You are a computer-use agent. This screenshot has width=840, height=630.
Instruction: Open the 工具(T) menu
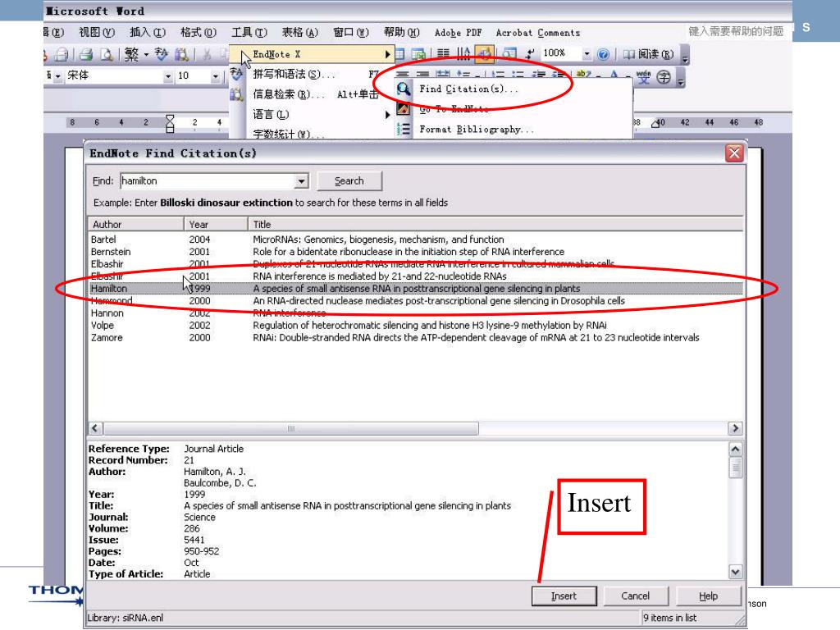tap(249, 32)
